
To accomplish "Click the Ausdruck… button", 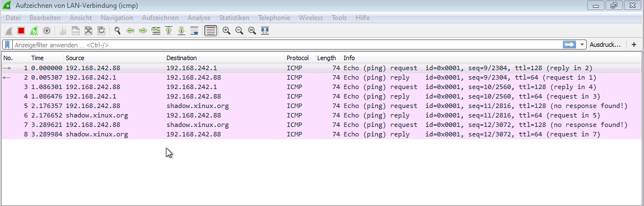I will [x=605, y=45].
